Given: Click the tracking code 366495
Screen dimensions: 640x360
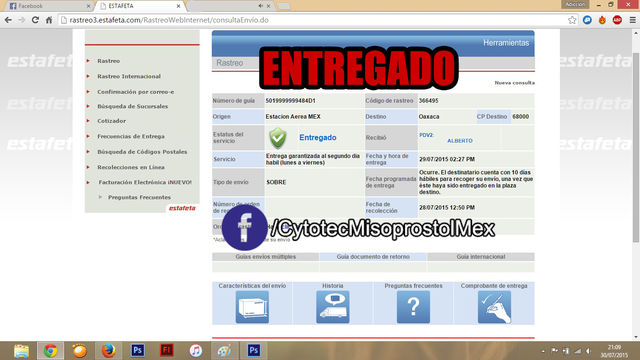Looking at the screenshot, I should coord(429,101).
